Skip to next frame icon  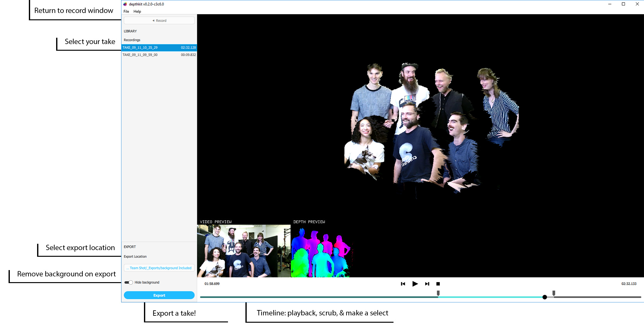427,284
